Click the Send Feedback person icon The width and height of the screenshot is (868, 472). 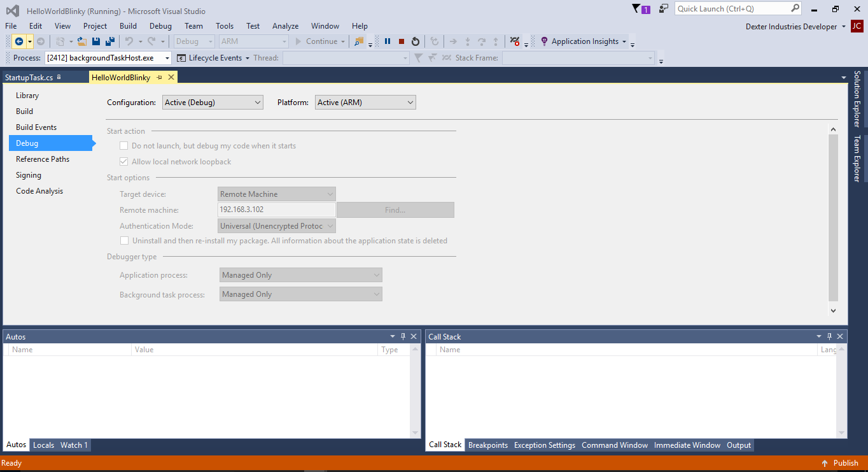pos(664,9)
